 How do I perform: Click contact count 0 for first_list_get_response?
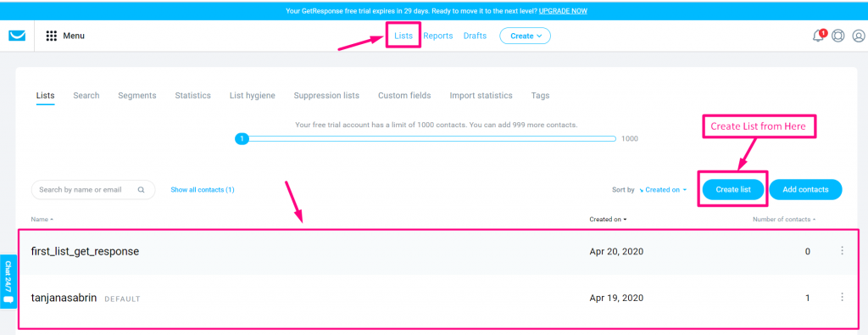[x=808, y=251]
